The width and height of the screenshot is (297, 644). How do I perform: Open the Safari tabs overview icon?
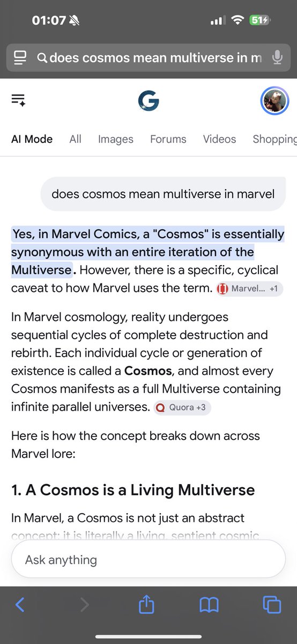pos(272,605)
